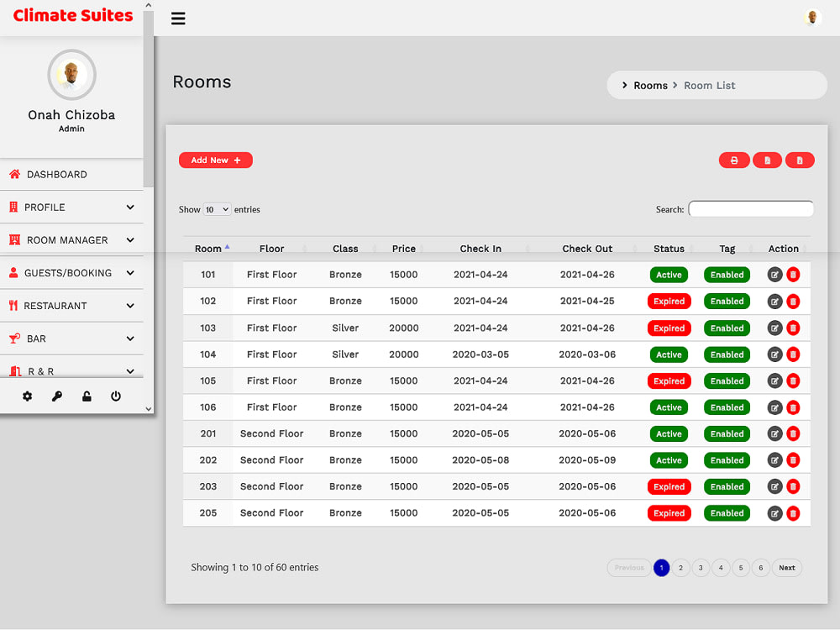Click Active status badge for room 104
The image size is (840, 630).
(x=669, y=354)
